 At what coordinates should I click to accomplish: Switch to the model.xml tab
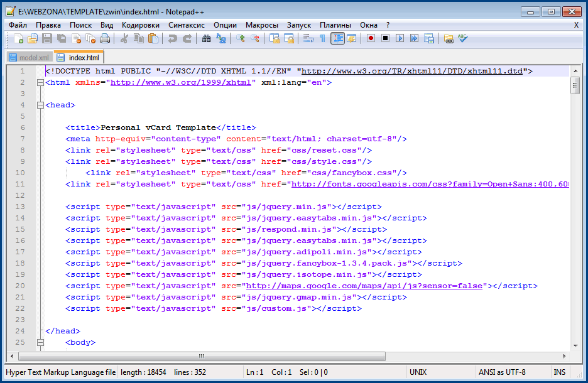(x=28, y=58)
